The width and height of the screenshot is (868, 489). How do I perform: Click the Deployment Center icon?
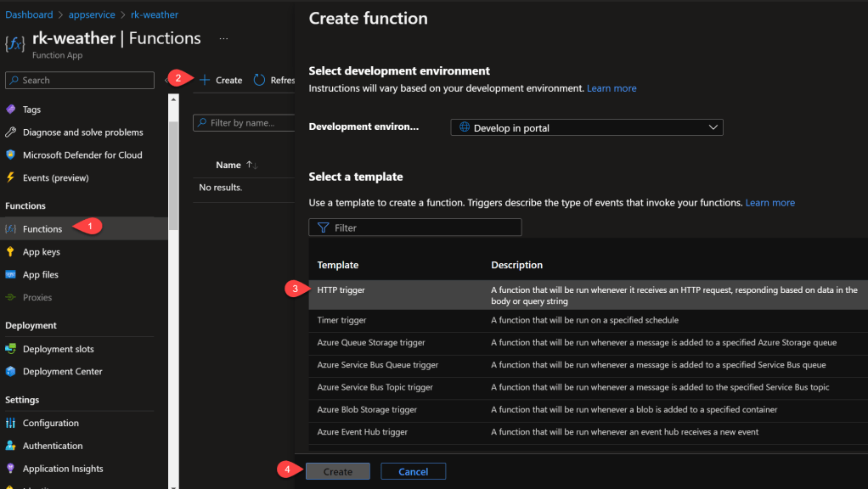(11, 372)
